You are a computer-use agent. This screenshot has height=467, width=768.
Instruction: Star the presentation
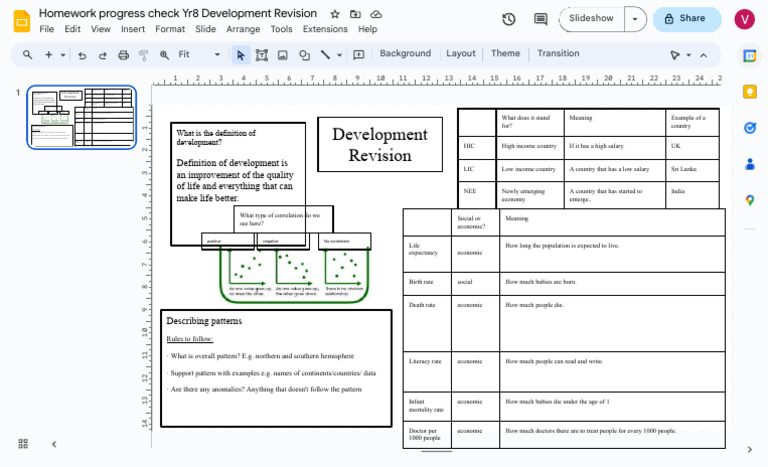335,14
